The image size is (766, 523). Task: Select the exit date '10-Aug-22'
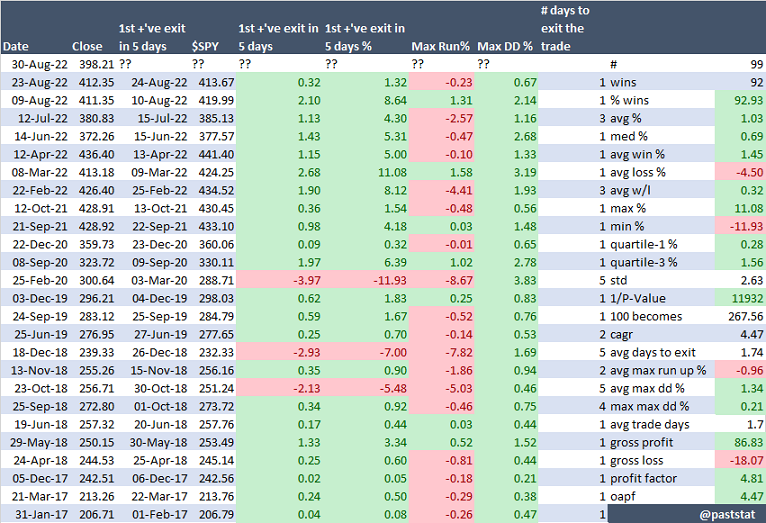[x=159, y=101]
